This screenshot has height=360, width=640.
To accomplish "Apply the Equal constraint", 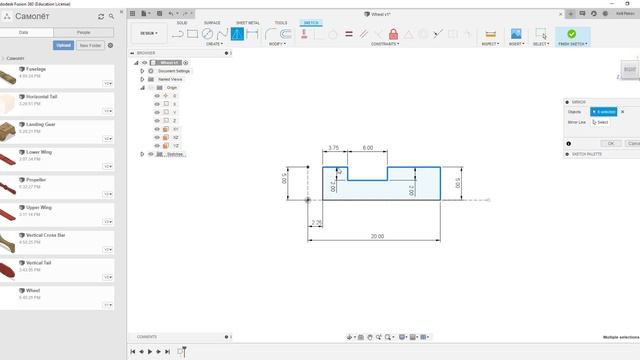I will click(x=349, y=34).
